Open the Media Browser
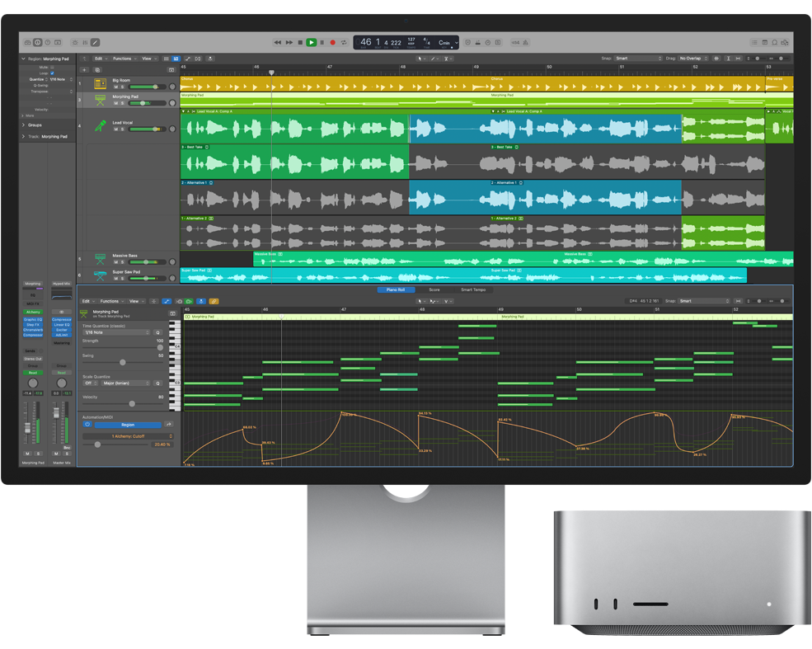The height and width of the screenshot is (649, 812). (x=785, y=43)
